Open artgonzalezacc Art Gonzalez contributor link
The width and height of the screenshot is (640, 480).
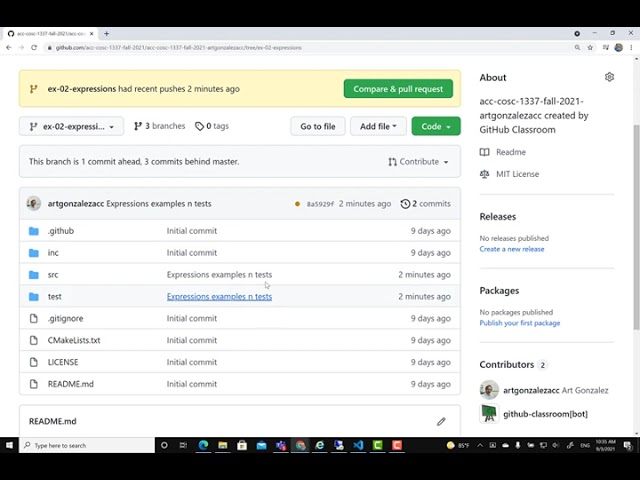coord(556,391)
